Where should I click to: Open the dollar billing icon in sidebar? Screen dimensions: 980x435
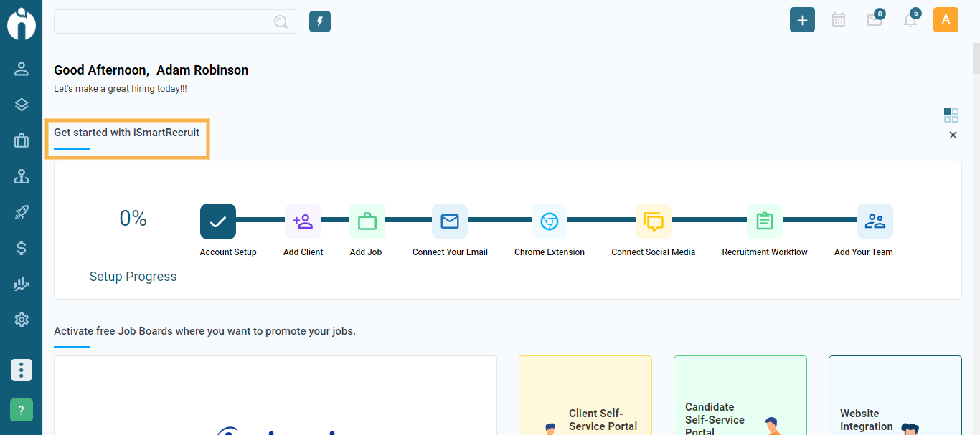tap(22, 248)
